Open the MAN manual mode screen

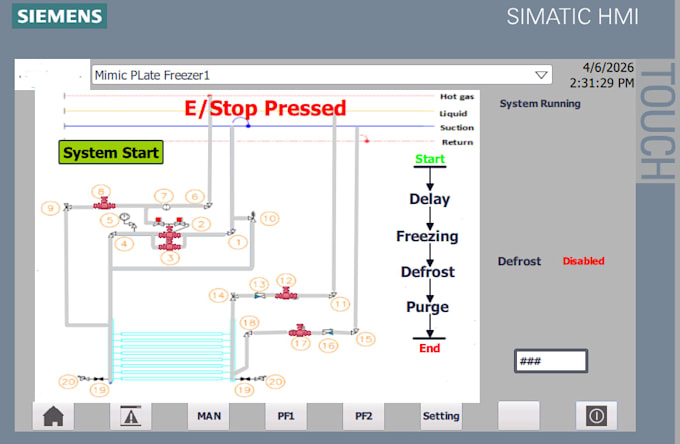(x=209, y=416)
